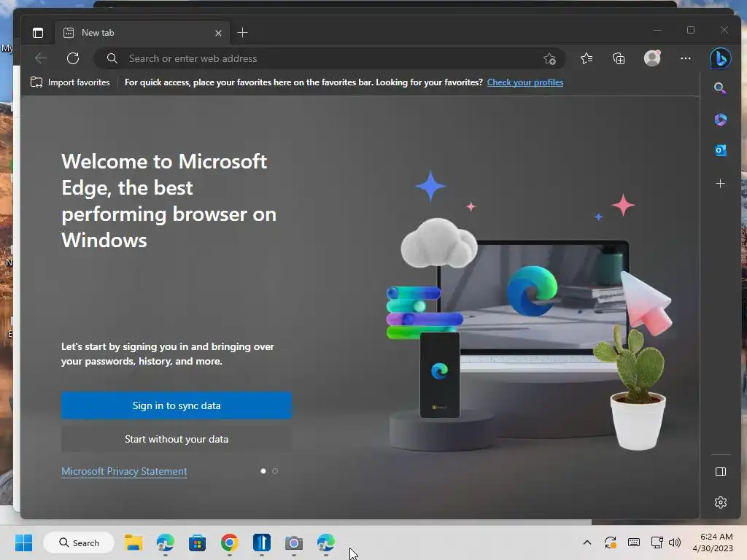Screen dimensions: 747x560
Task: Open the tab actions menu icon
Action: (x=38, y=33)
